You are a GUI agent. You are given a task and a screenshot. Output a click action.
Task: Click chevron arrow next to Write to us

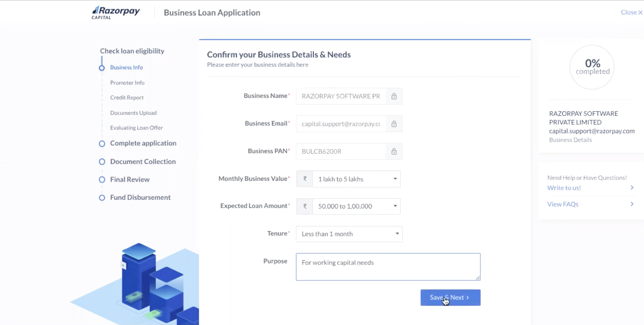[x=632, y=188]
